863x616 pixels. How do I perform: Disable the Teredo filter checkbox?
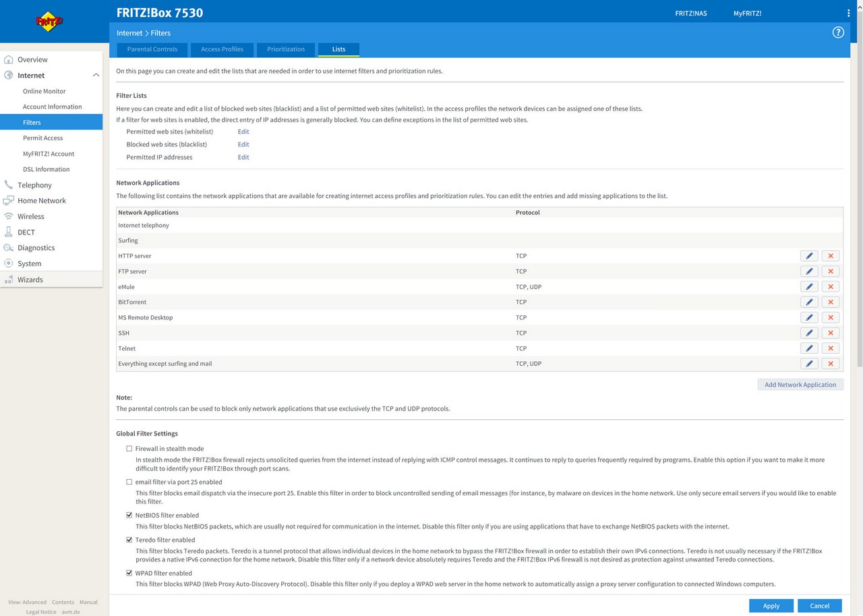(x=129, y=540)
